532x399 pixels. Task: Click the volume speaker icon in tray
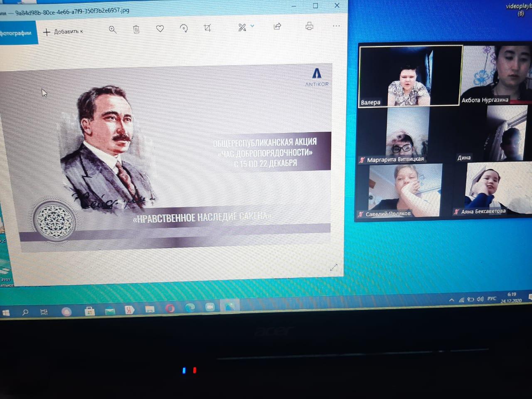[x=480, y=299]
